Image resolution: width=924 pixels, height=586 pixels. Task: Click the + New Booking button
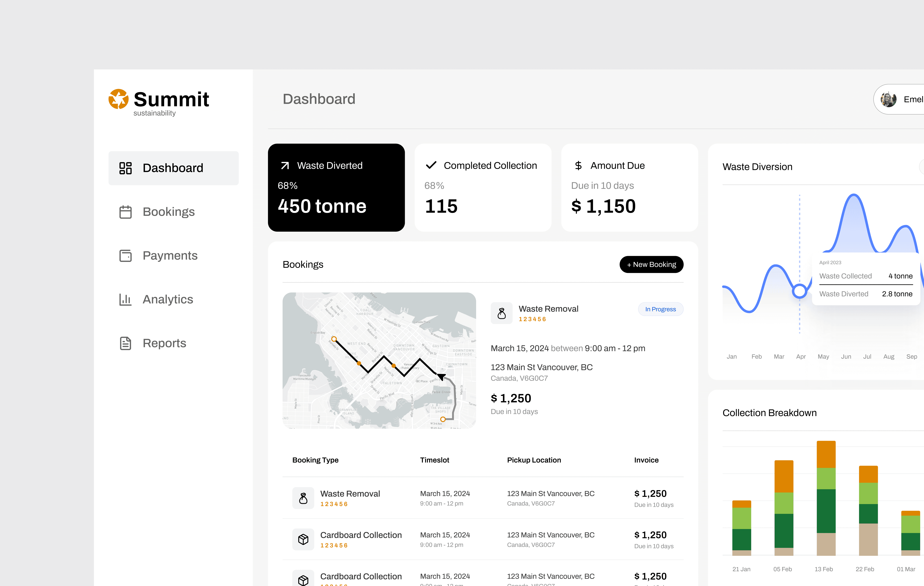[x=651, y=265]
